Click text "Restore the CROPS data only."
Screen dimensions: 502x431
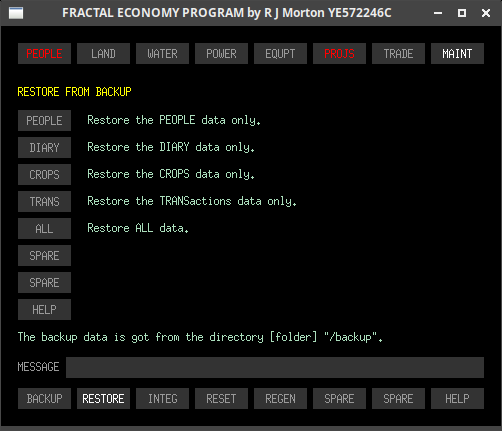[x=171, y=174]
